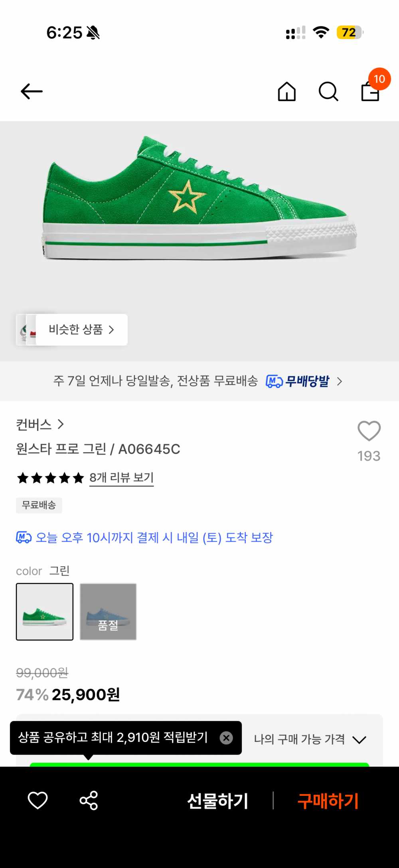The image size is (399, 868).
Task: Tap the delivery truck icon beside arrival guarantee
Action: [24, 538]
